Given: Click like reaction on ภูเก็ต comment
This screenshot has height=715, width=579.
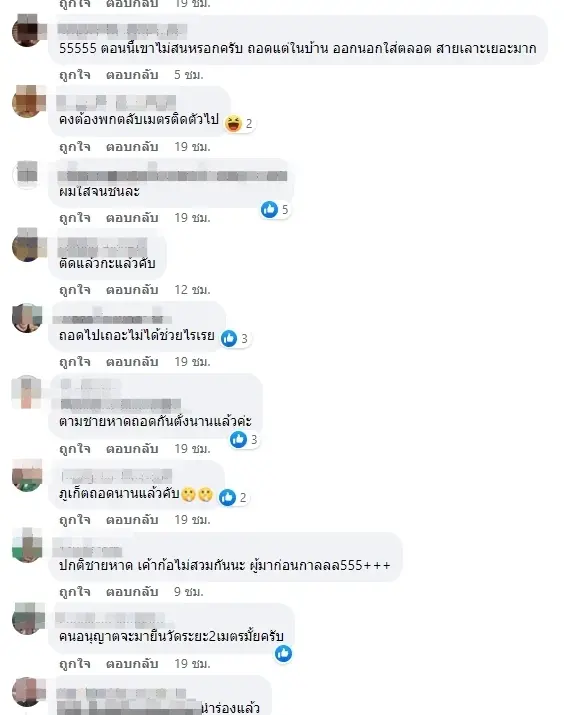Looking at the screenshot, I should pos(227,497).
